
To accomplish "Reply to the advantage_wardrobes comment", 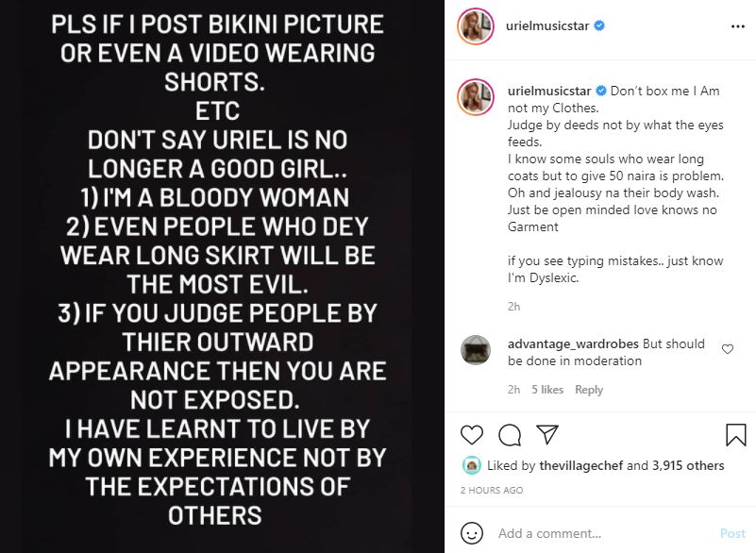I will point(589,390).
